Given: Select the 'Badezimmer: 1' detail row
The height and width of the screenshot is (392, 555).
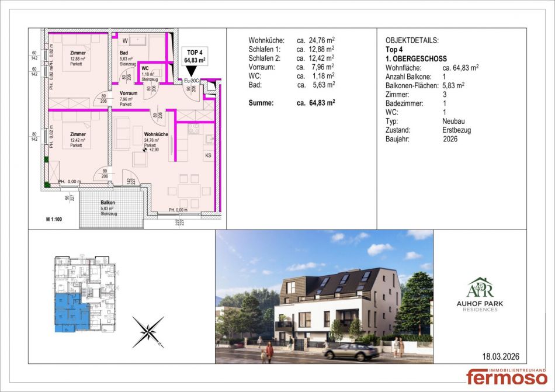Looking at the screenshot, I should pos(416,103).
